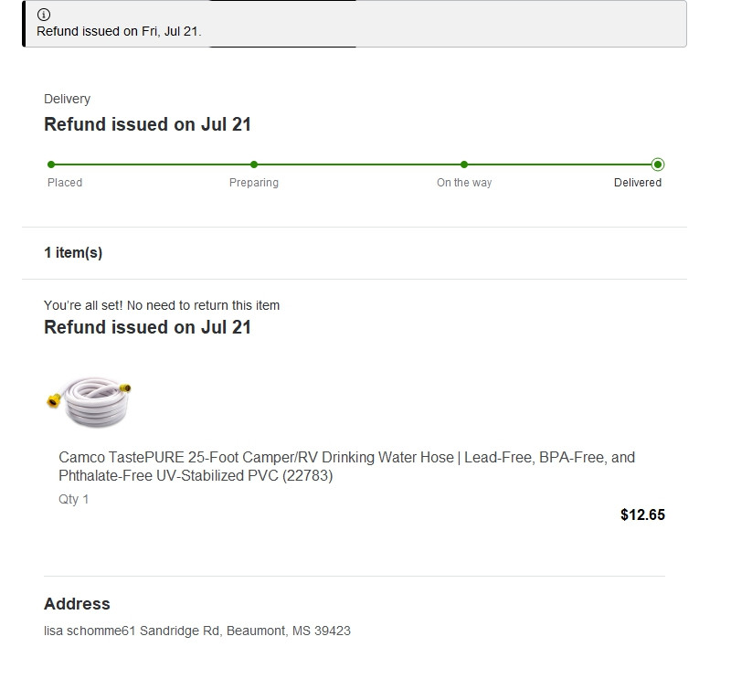
Task: Click the "No need to return this item" message
Action: pyautogui.click(x=162, y=305)
